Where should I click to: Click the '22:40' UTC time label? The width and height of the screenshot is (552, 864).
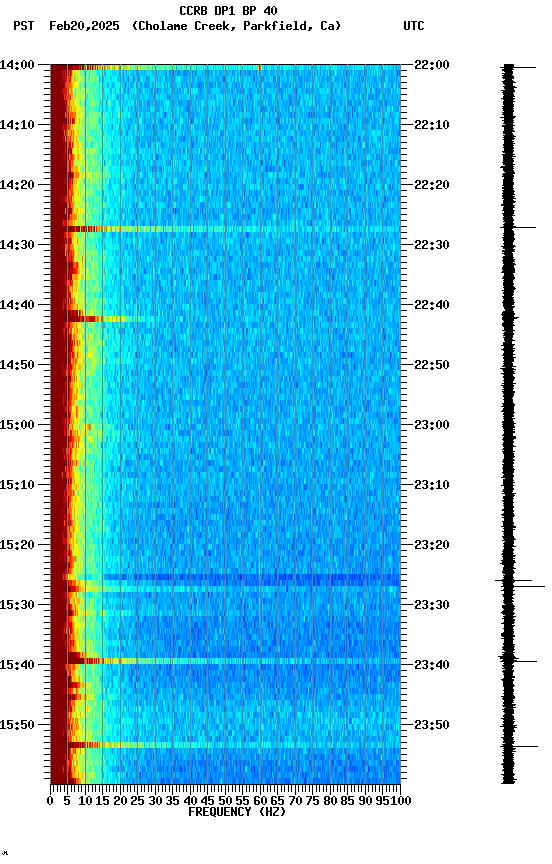[432, 305]
